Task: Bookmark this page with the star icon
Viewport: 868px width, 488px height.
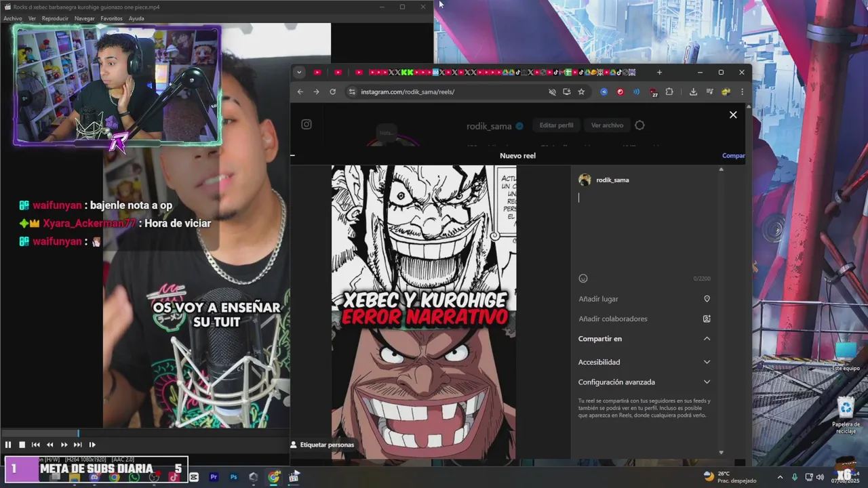Action: click(581, 91)
